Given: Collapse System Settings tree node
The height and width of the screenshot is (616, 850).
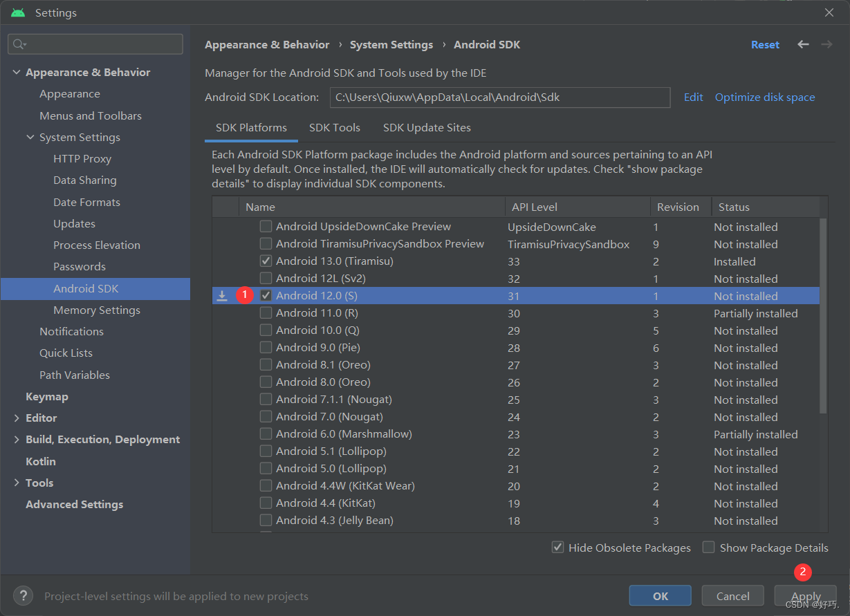Looking at the screenshot, I should click(x=30, y=138).
